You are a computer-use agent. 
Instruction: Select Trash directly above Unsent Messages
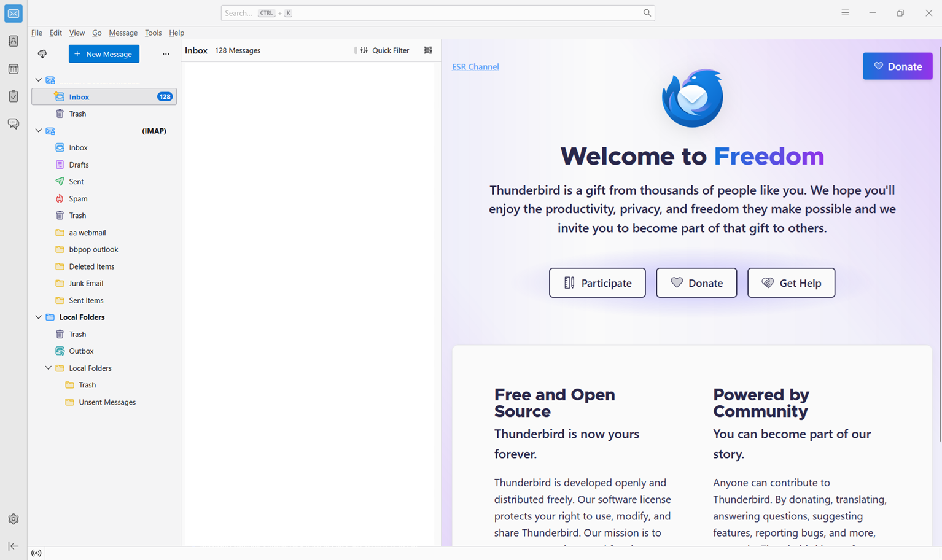click(104, 385)
